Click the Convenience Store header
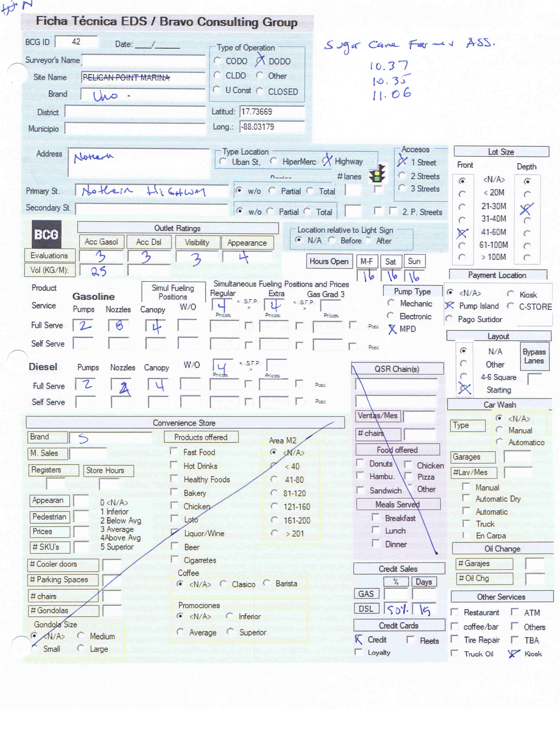The image size is (560, 730). click(x=185, y=422)
